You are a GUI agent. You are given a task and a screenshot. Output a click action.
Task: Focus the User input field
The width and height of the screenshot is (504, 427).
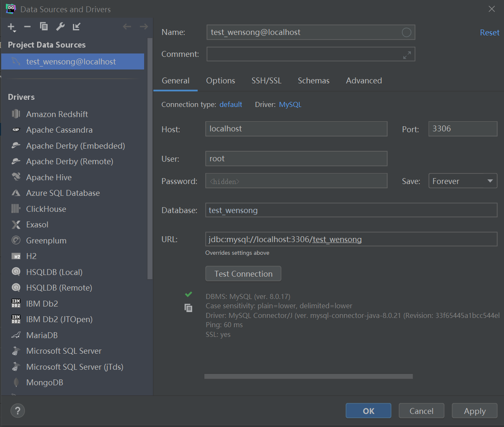(296, 158)
